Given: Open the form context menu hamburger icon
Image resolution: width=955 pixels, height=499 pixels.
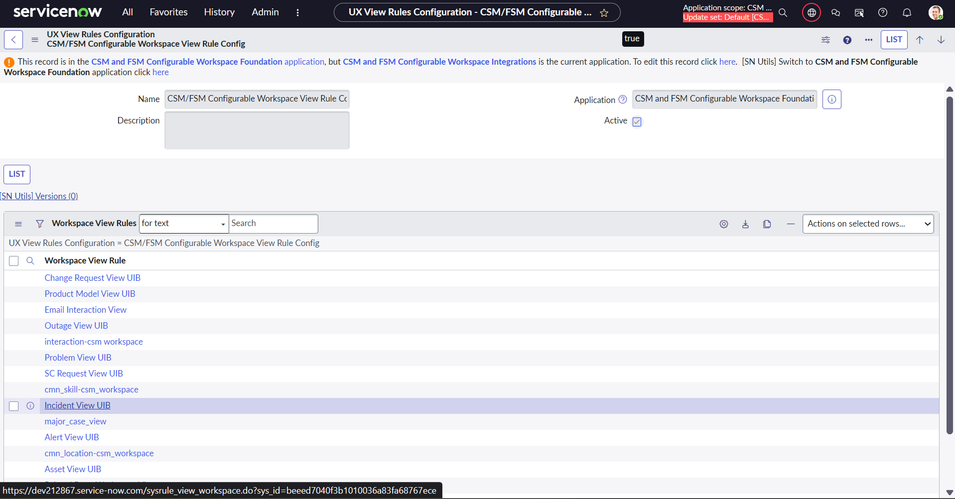Looking at the screenshot, I should click(35, 40).
